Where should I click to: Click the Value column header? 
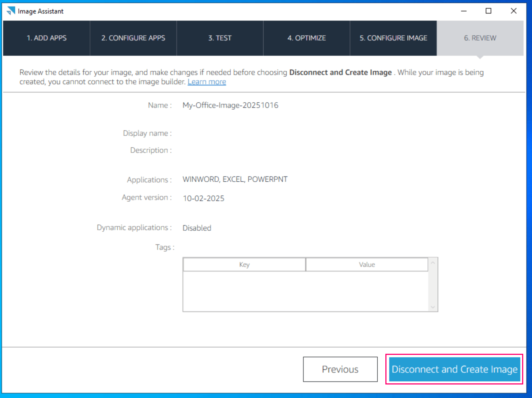pos(367,264)
